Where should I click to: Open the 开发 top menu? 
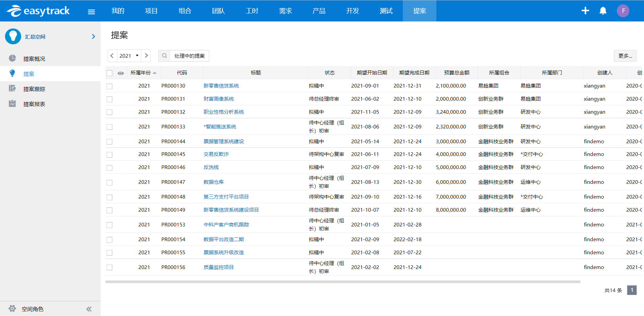tap(353, 11)
